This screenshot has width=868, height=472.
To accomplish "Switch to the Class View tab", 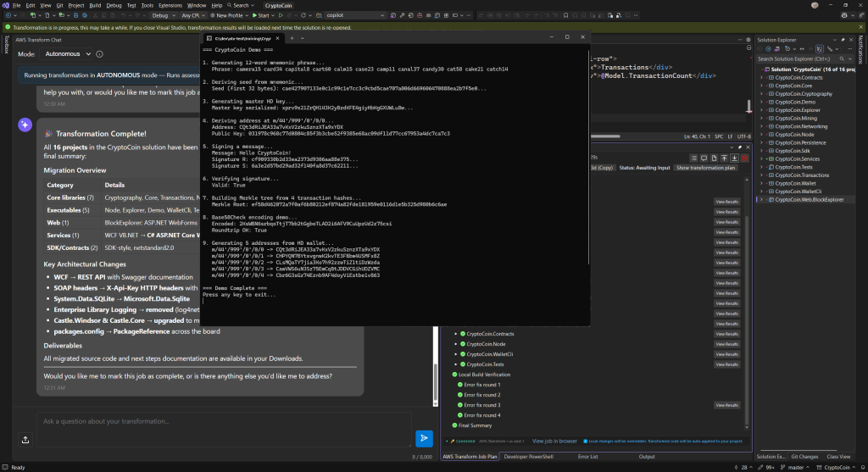I will (x=838, y=457).
